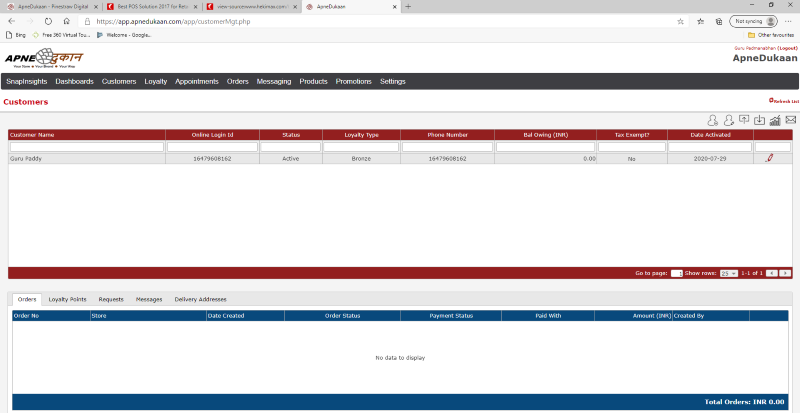
Task: Click the Logout link
Action: pyautogui.click(x=787, y=47)
